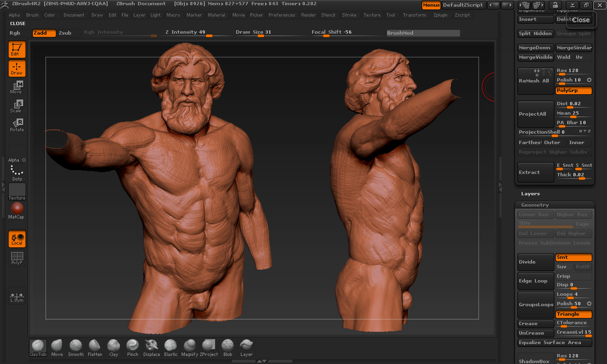Toggle the Zsub mode
This screenshot has height=364, width=607.
[x=65, y=33]
